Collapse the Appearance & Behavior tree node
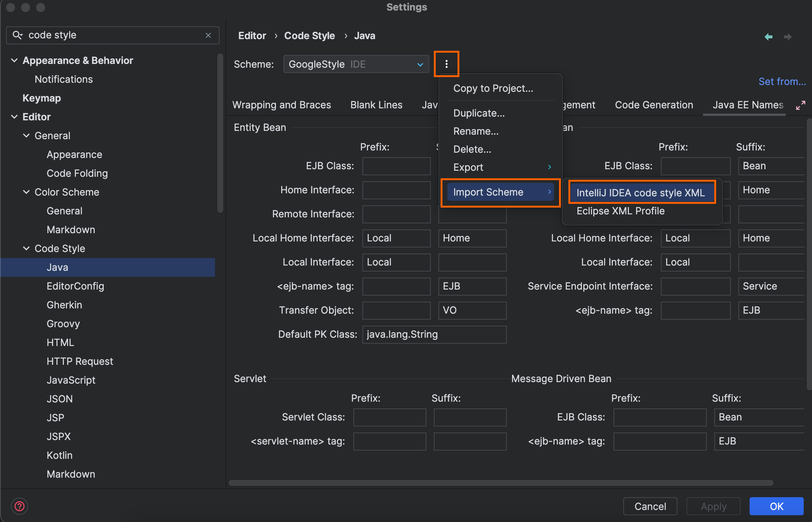812x522 pixels. tap(14, 61)
